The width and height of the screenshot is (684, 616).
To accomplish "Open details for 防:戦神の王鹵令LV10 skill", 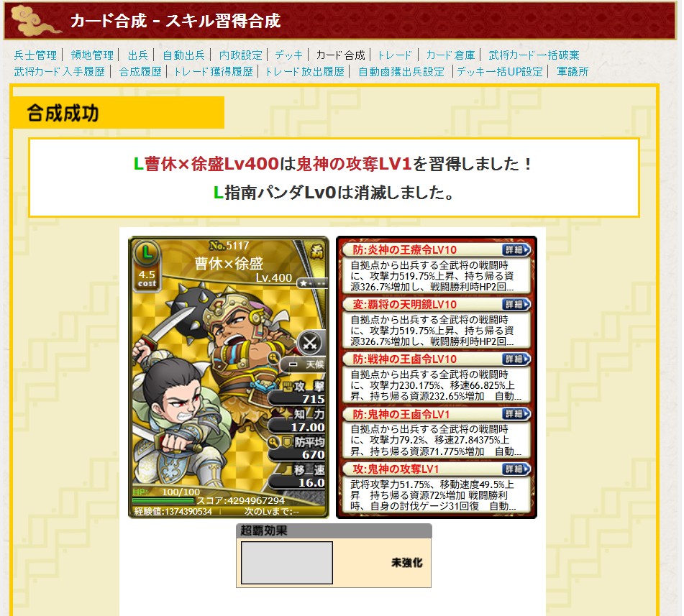I will (x=516, y=359).
